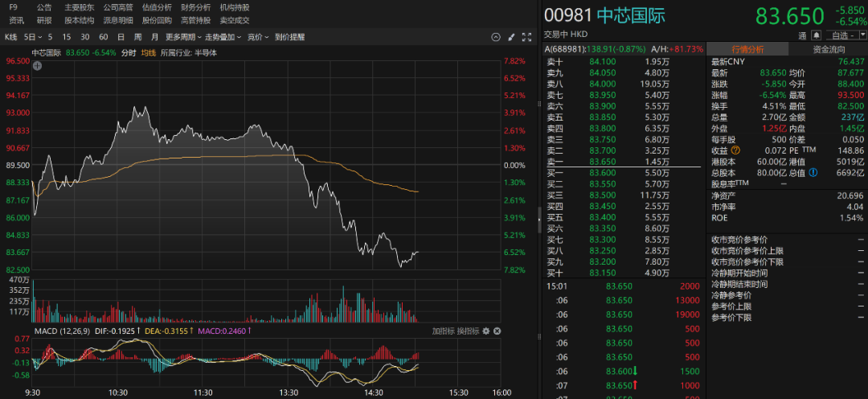The image size is (868, 399).
Task: Switch to 资金流向 tab
Action: (x=829, y=49)
